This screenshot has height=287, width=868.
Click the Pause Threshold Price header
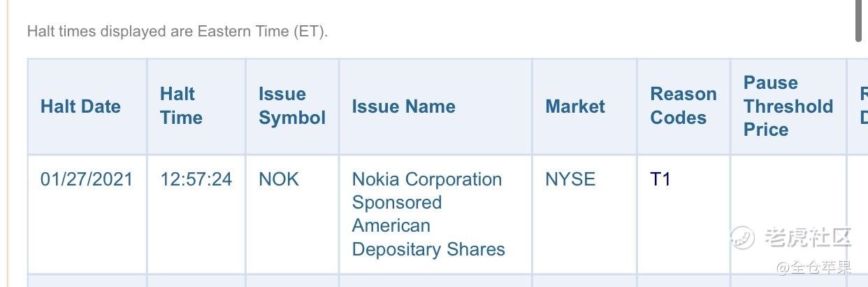(x=788, y=106)
